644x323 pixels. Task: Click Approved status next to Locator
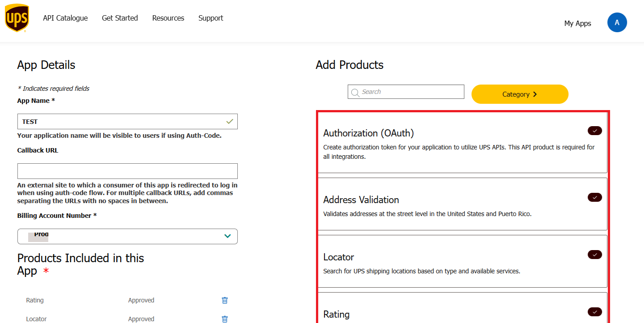pos(141,319)
